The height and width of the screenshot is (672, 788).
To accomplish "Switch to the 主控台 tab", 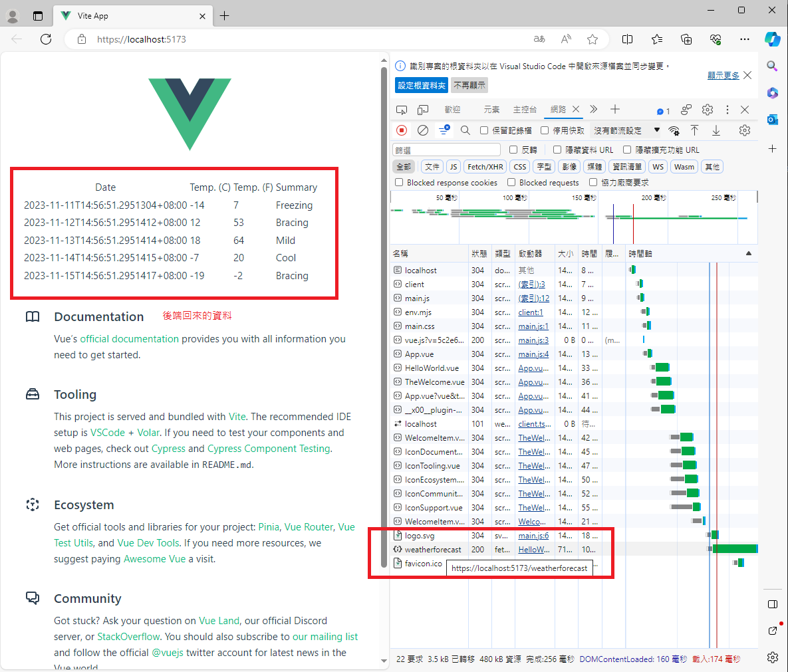I will tap(525, 110).
